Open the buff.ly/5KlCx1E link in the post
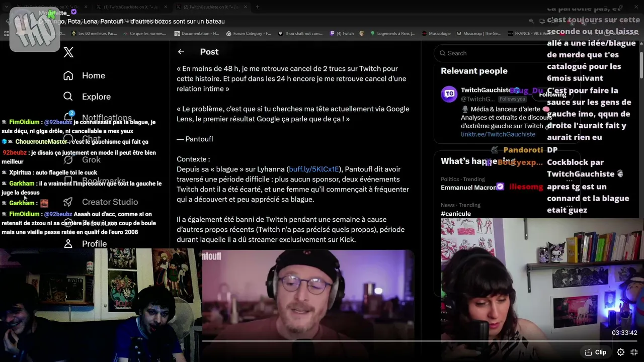 pos(314,169)
